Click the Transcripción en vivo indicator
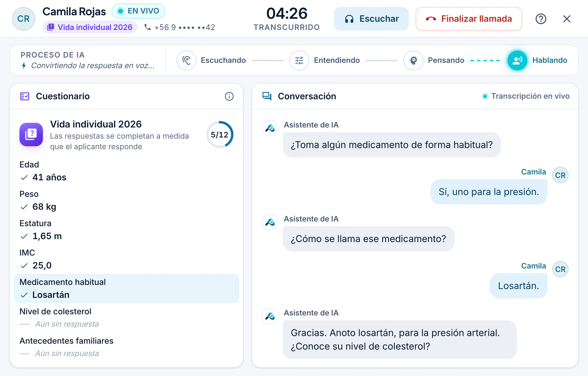Viewport: 588px width, 376px height. pos(526,96)
